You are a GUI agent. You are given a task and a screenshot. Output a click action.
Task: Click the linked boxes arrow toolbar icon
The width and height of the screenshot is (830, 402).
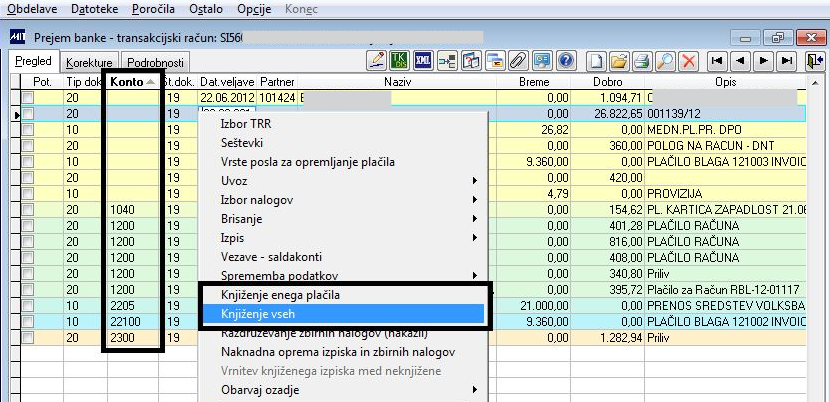[x=447, y=60]
